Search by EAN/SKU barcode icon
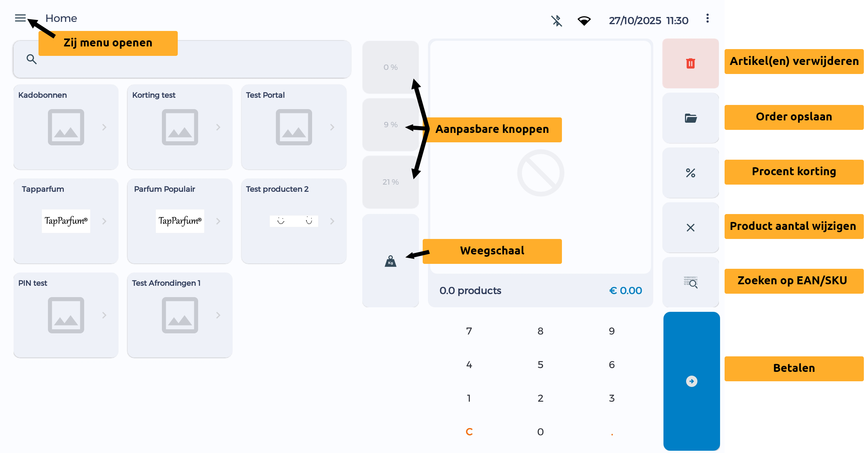Screen dimensions: 868x453 pyautogui.click(x=690, y=282)
